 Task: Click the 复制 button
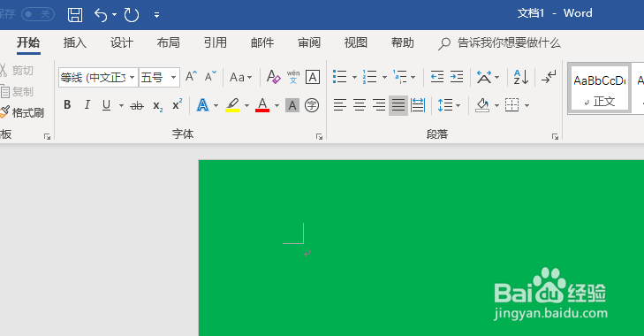[17, 91]
